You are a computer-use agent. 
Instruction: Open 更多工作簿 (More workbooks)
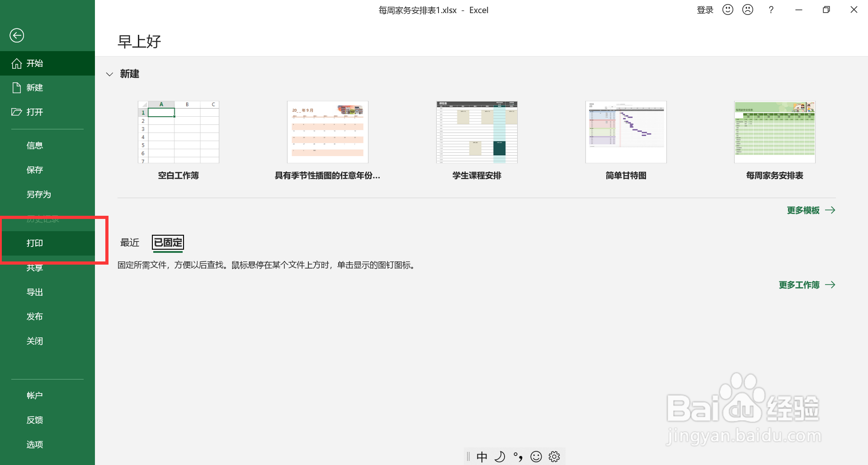coord(799,285)
